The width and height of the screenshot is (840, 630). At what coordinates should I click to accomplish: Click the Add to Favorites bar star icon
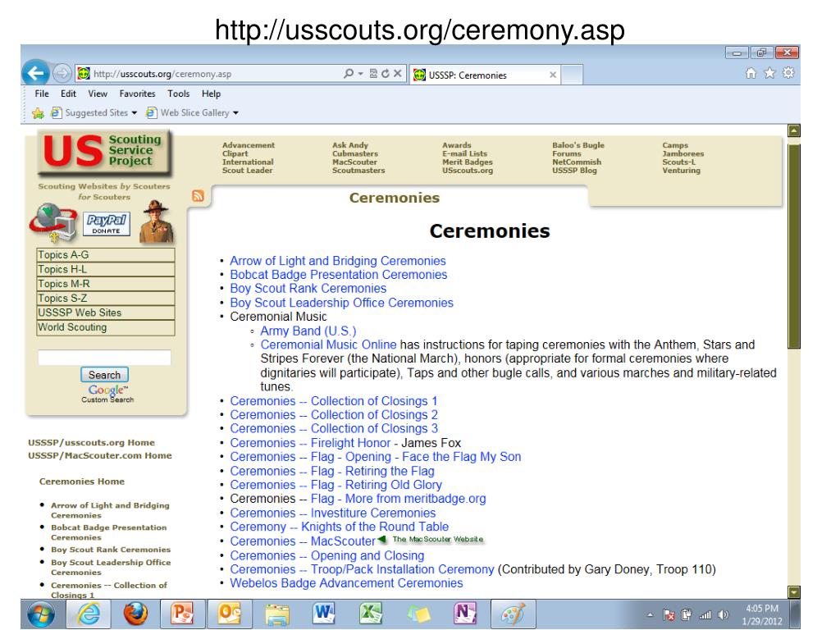coord(38,113)
